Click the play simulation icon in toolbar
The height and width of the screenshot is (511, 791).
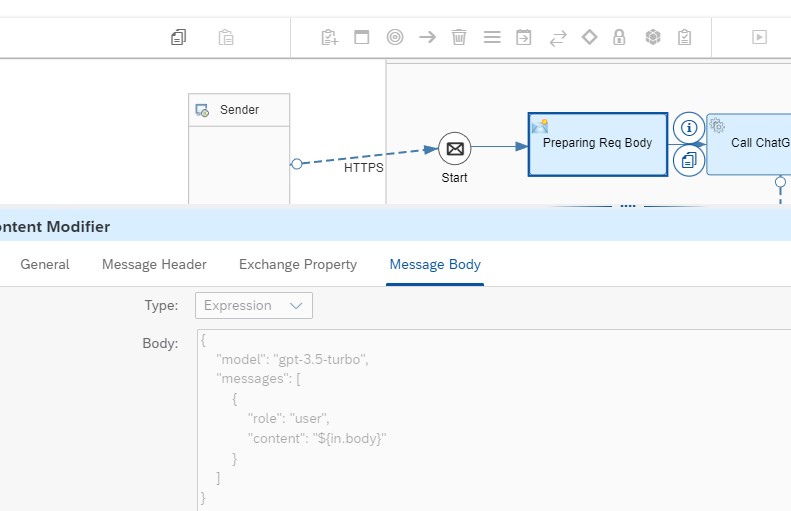click(759, 37)
